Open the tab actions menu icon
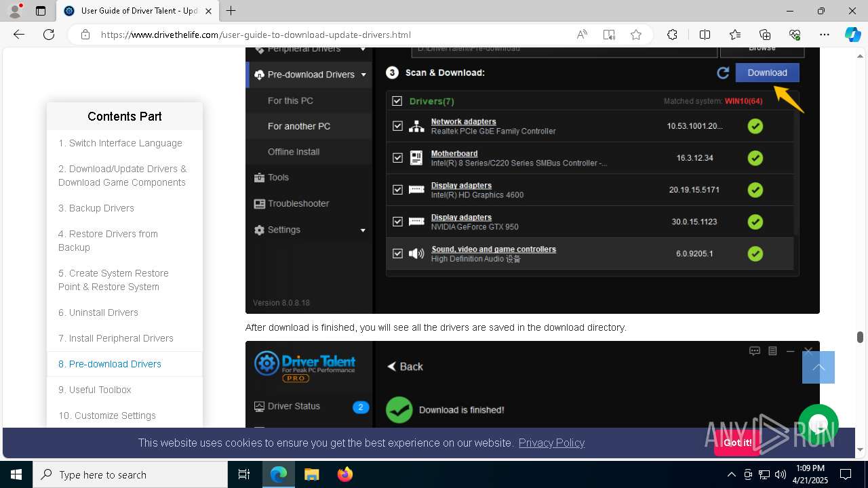This screenshot has height=488, width=868. point(41,11)
